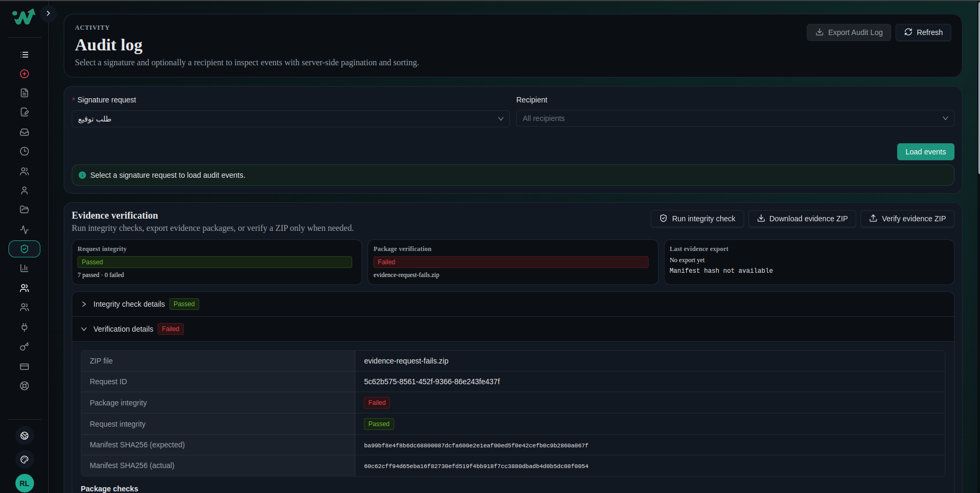Viewport: 980px width, 493px height.
Task: Click the clock history icon in sidebar
Action: tap(24, 151)
